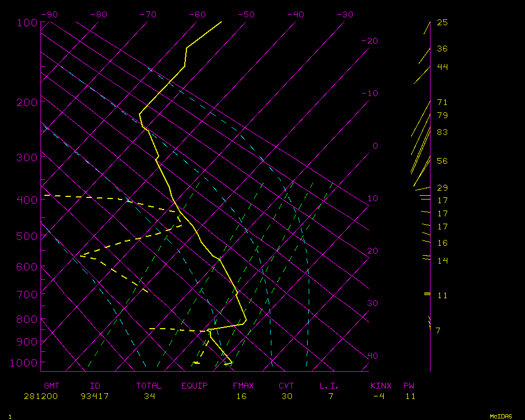
Task: Click the GMT time value 281200
Action: [x=40, y=396]
